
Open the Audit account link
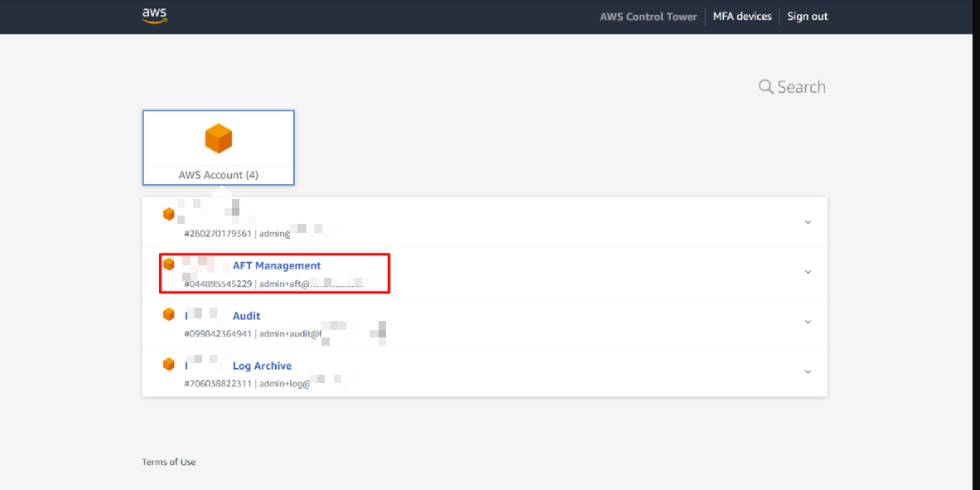click(x=246, y=316)
